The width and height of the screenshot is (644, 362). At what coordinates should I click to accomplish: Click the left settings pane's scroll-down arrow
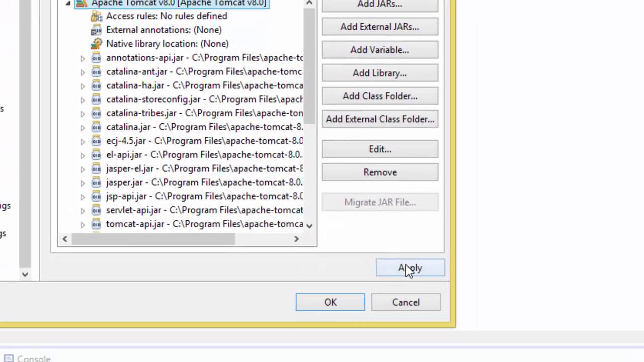point(25,275)
